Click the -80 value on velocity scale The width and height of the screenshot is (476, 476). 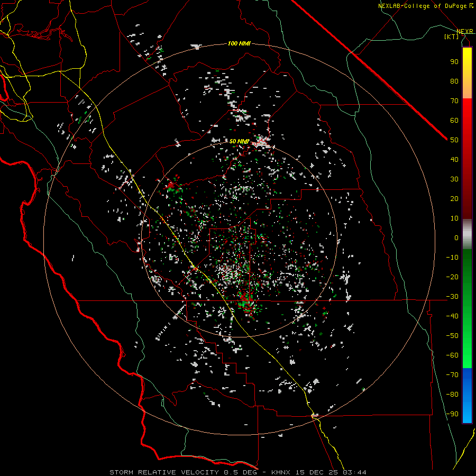pyautogui.click(x=452, y=395)
